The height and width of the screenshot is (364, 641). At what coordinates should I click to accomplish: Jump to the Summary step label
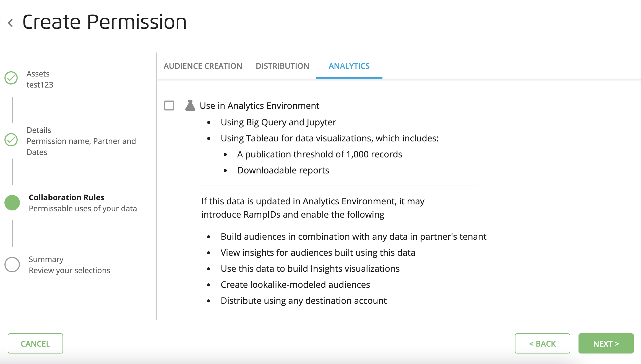46,259
